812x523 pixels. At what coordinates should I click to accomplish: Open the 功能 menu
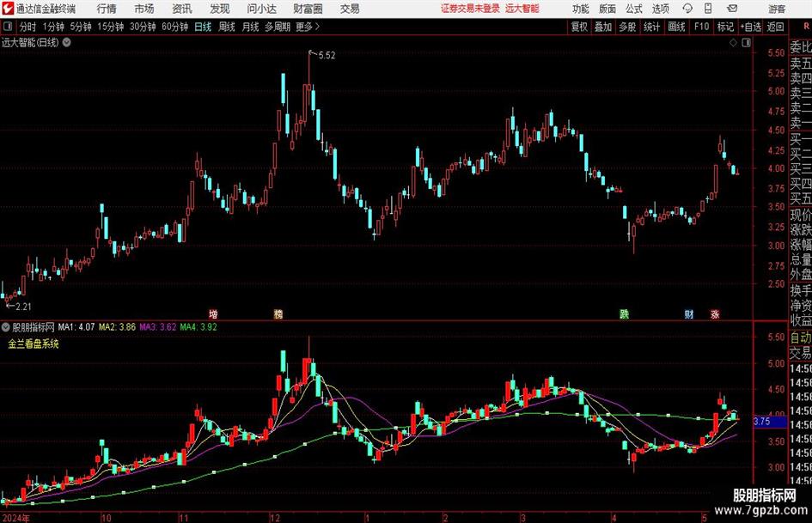[x=581, y=9]
